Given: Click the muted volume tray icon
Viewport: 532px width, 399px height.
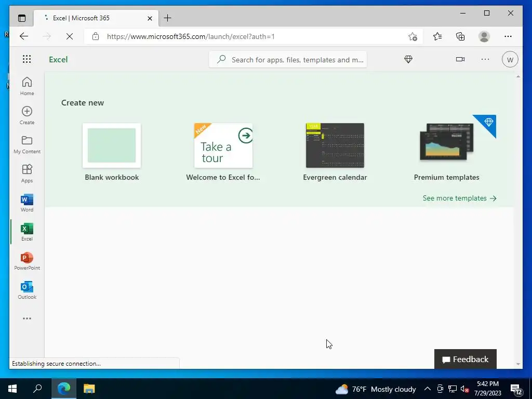Looking at the screenshot, I should 464,389.
